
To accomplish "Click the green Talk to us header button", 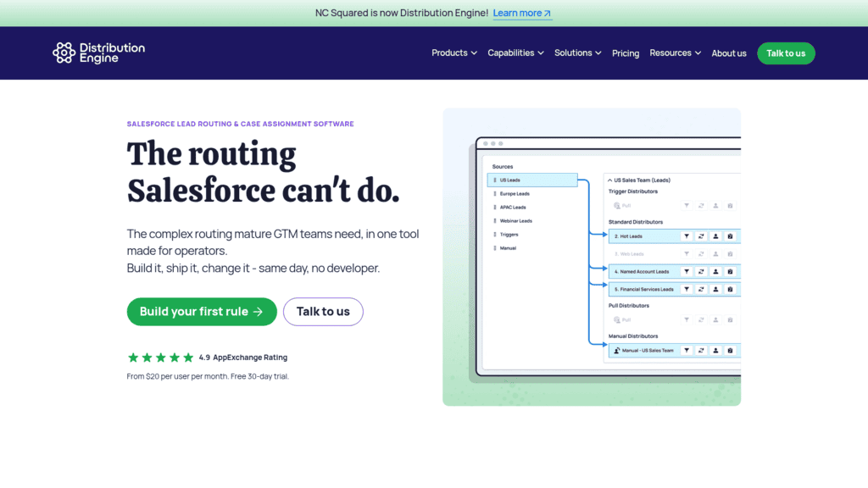I will tap(786, 53).
